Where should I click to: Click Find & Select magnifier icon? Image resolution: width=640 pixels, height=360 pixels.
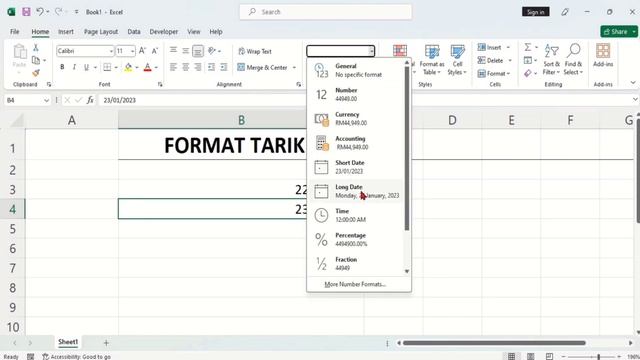tap(573, 51)
